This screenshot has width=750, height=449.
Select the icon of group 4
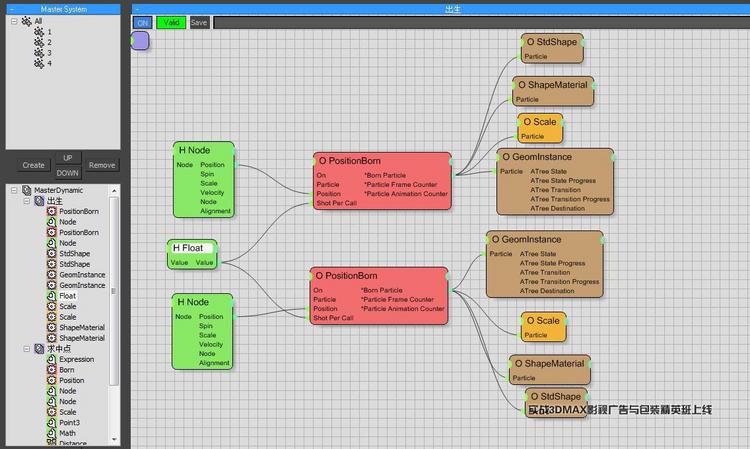tap(39, 63)
